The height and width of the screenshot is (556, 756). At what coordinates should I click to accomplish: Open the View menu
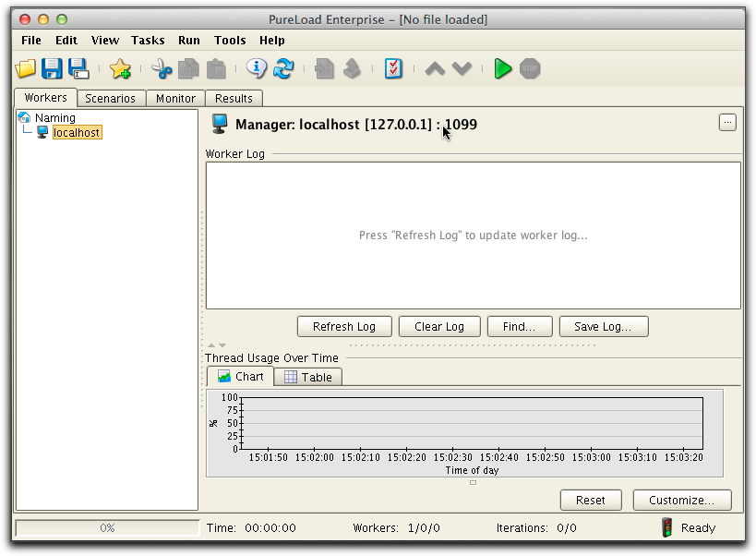[105, 41]
